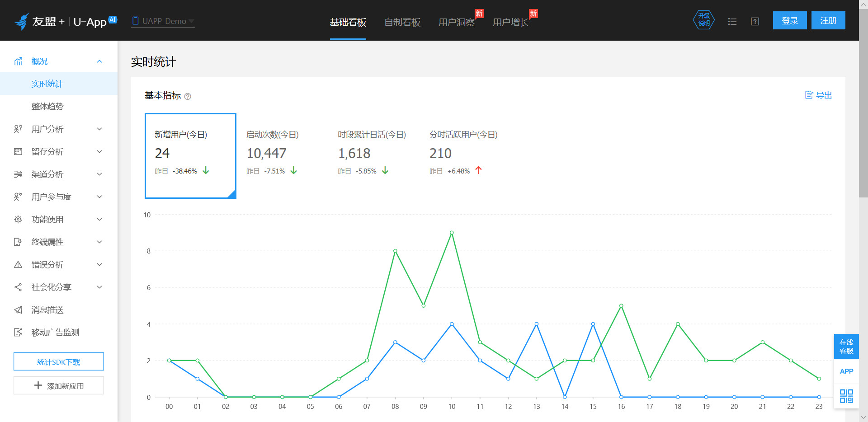Viewport: 868px width, 422px height.
Task: Collapse the 概况 section chevron
Action: [x=99, y=61]
